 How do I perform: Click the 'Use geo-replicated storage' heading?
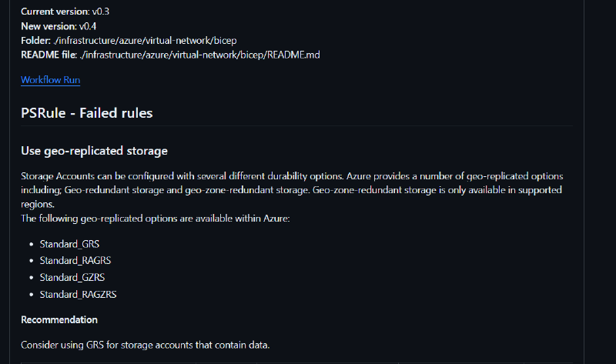pos(94,151)
